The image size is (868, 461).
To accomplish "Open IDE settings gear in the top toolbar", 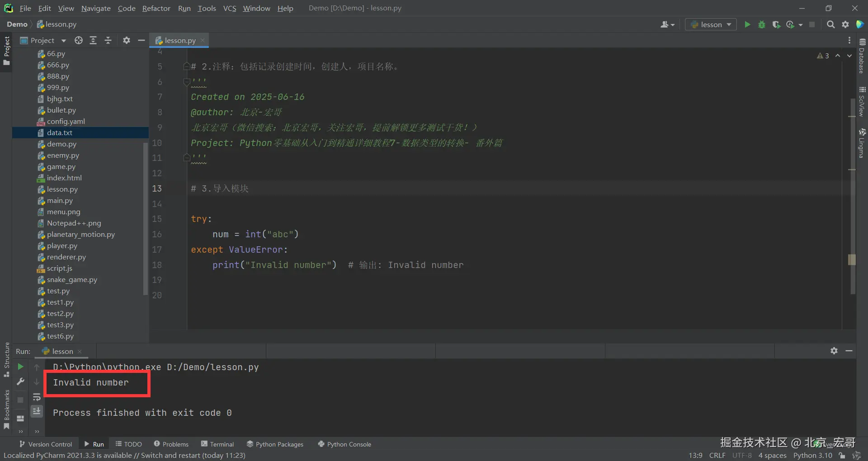I will [x=845, y=24].
